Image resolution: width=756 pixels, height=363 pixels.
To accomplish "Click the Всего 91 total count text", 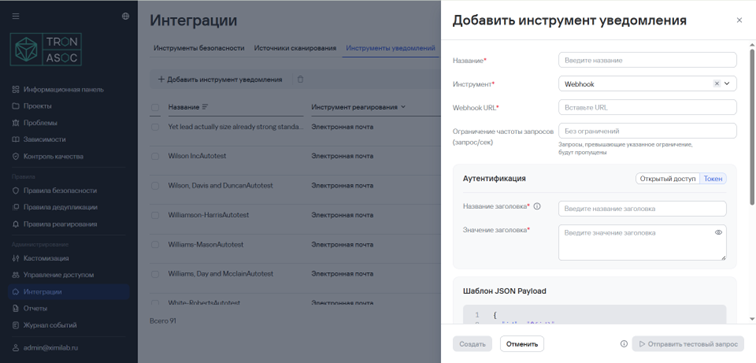I will point(163,321).
